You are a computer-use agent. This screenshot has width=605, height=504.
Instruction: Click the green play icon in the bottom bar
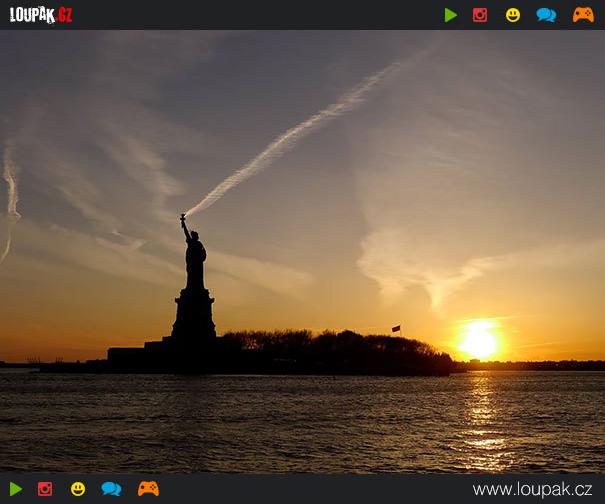pos(16,489)
